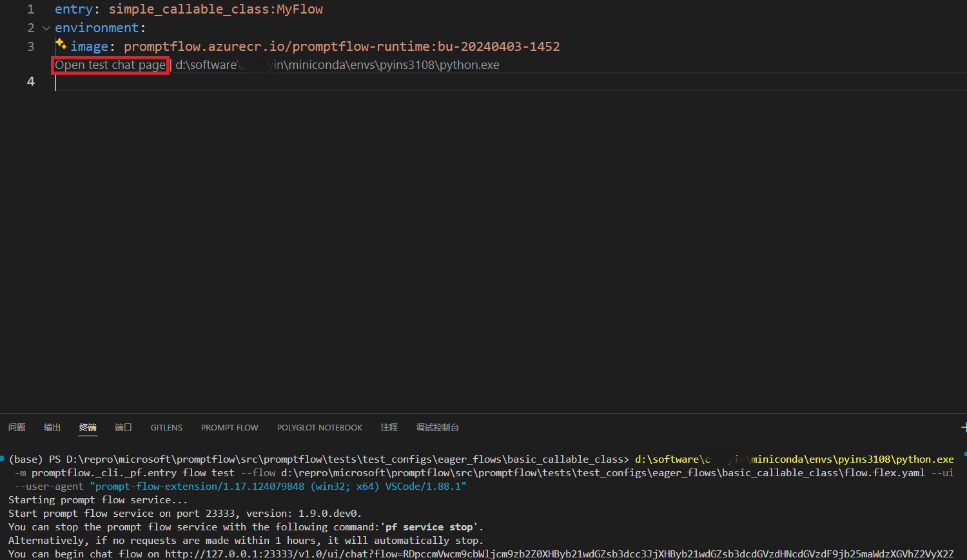Click line number 1 in the gutter
This screenshot has width=967, height=560.
click(30, 10)
